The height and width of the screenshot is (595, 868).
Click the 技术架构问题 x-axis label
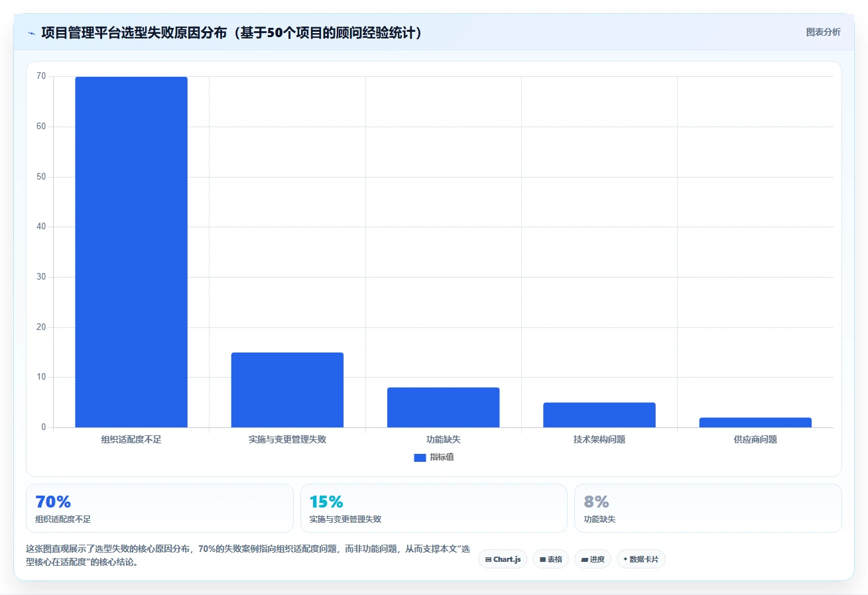pyautogui.click(x=599, y=440)
